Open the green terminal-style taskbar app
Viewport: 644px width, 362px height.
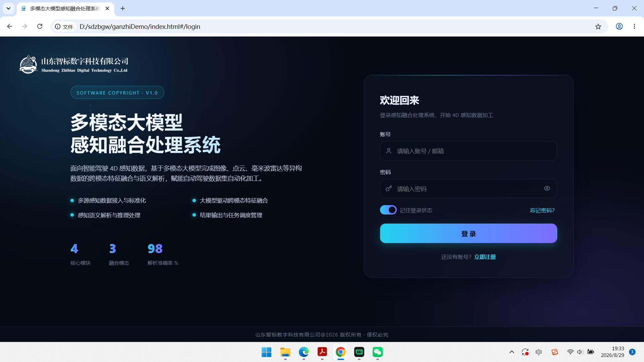click(x=359, y=352)
